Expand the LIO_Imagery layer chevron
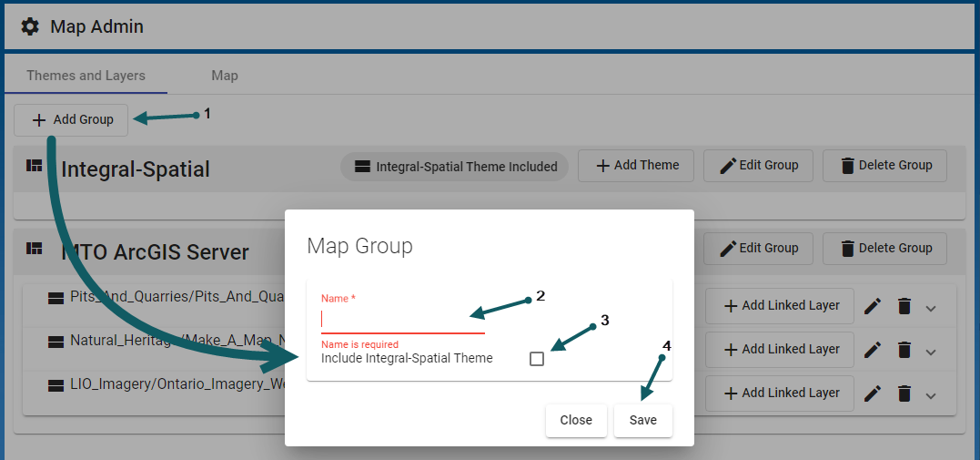Viewport: 980px width, 460px height. click(x=930, y=394)
